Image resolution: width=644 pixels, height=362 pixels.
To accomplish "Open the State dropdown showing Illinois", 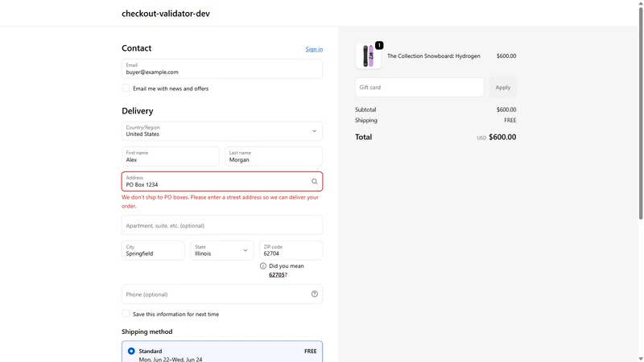I will tap(222, 250).
